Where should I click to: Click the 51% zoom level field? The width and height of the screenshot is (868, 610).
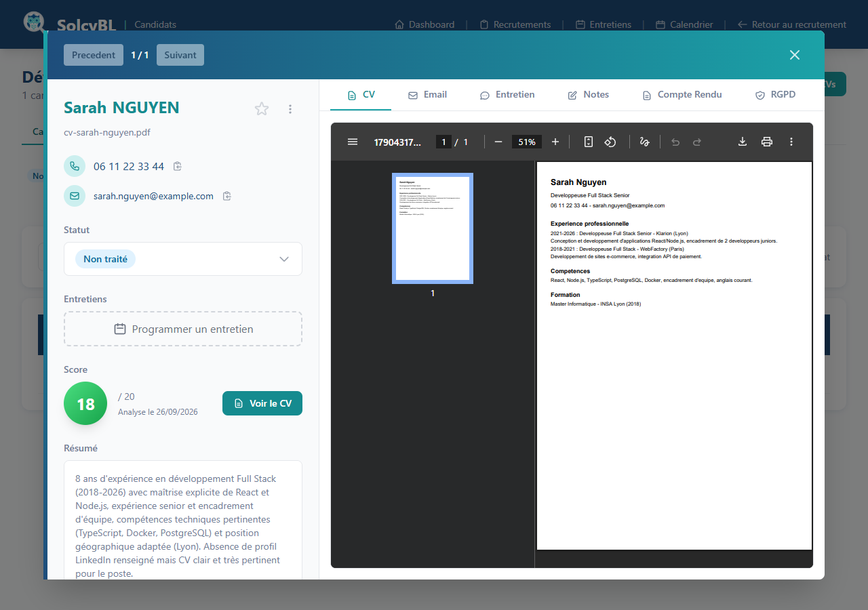click(527, 142)
